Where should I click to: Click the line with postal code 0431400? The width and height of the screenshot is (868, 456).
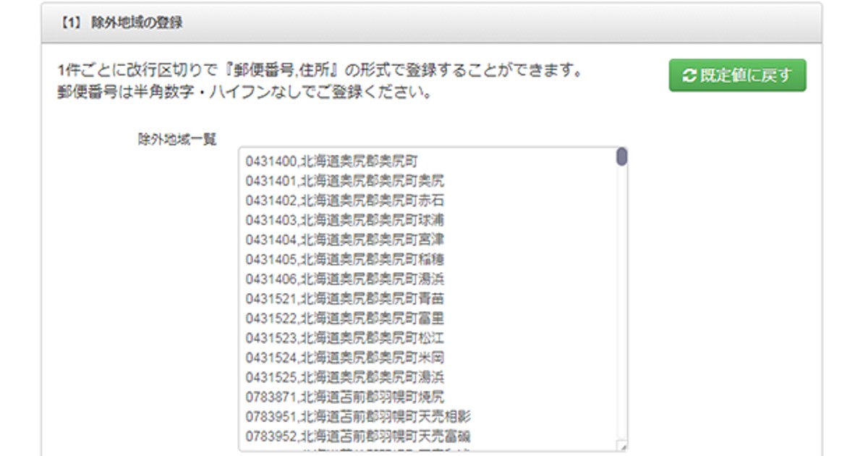pyautogui.click(x=331, y=161)
